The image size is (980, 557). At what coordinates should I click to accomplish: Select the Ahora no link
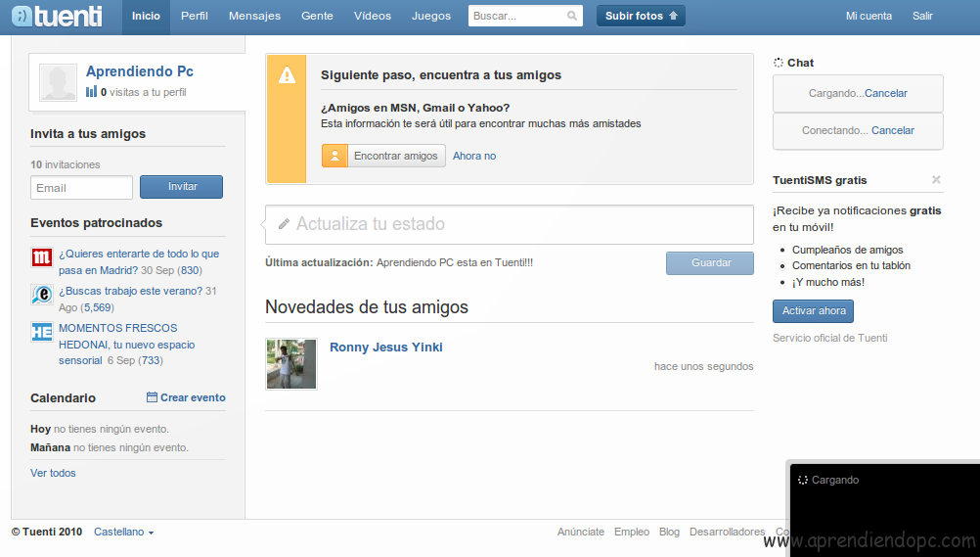click(x=474, y=157)
